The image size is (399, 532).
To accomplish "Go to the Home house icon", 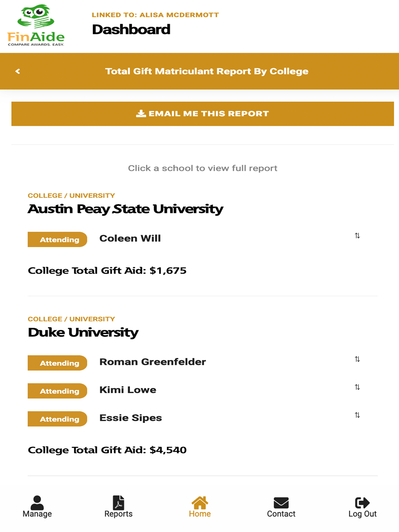I will pos(200,503).
